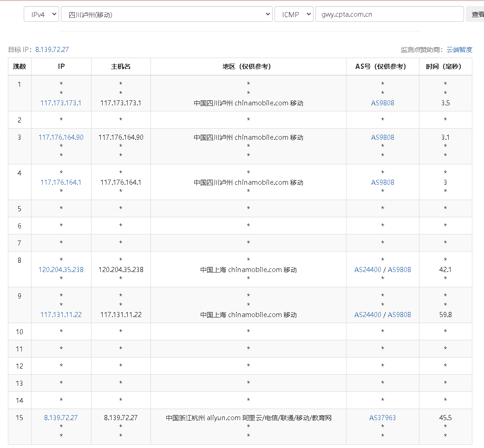Click IP link 8.139.72.27 in hop 15
The width and height of the screenshot is (484, 448).
(x=61, y=418)
